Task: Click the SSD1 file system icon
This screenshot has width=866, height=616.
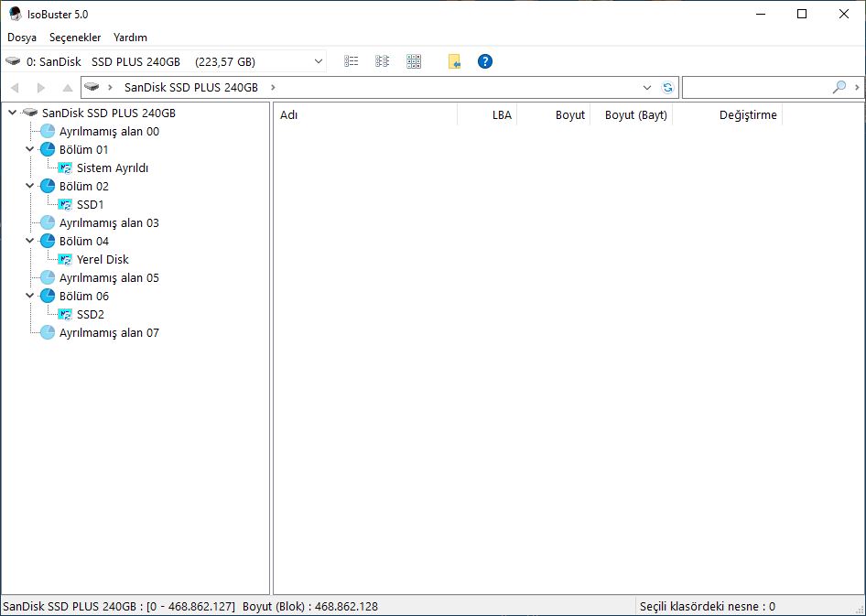Action: pyautogui.click(x=65, y=204)
